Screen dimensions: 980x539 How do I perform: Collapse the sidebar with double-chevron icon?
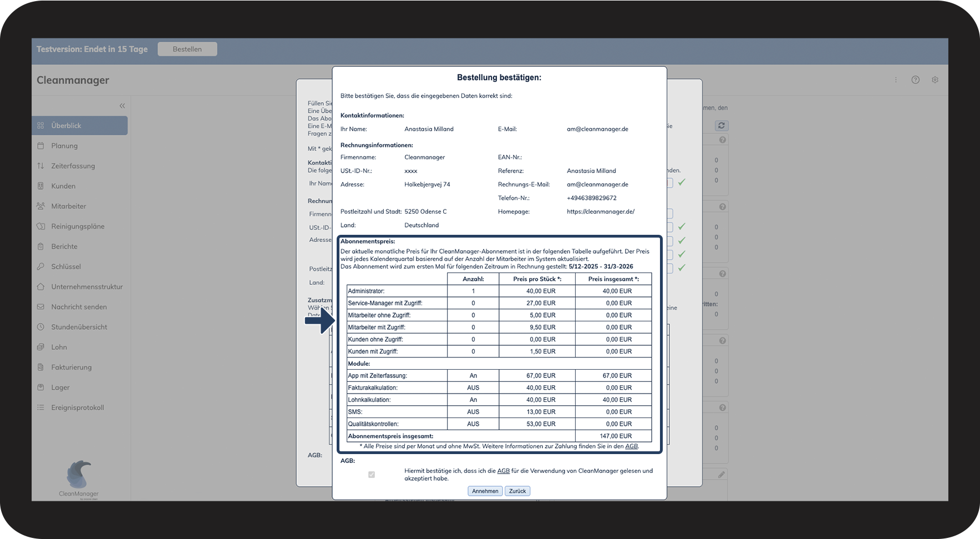pyautogui.click(x=122, y=106)
